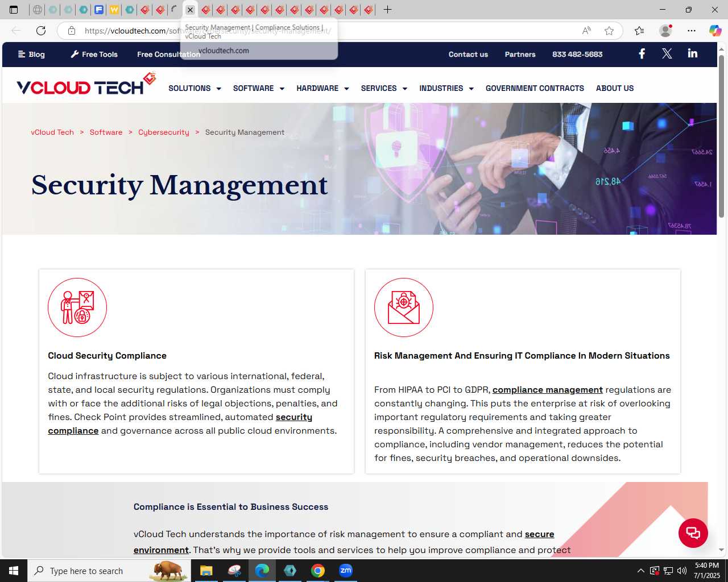Click the Windows Start button
Screen dimensions: 728x582
(x=14, y=571)
